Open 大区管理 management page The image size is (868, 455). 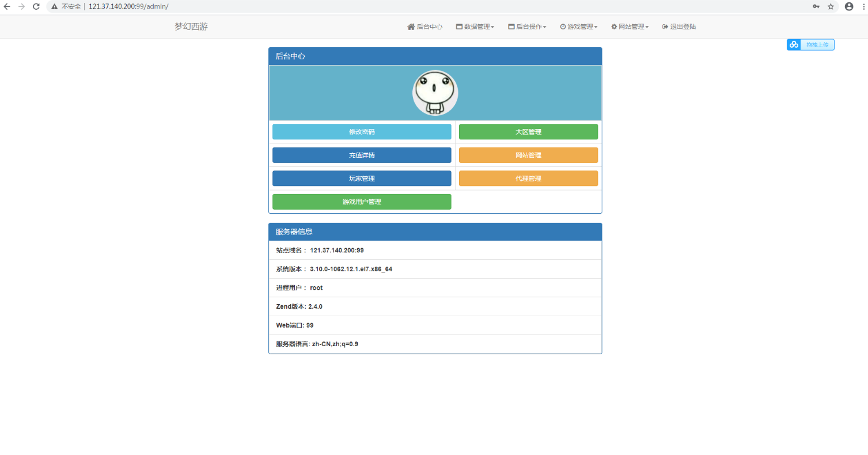click(x=528, y=131)
